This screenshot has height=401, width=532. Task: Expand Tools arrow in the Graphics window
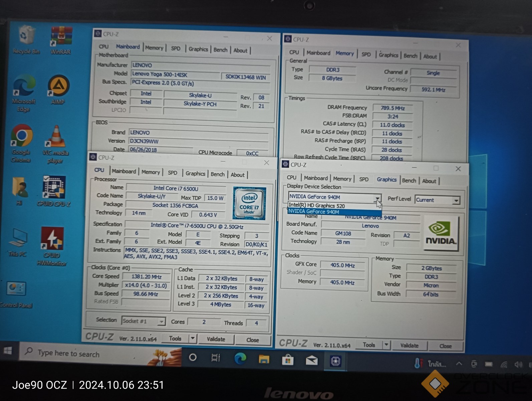click(x=386, y=345)
